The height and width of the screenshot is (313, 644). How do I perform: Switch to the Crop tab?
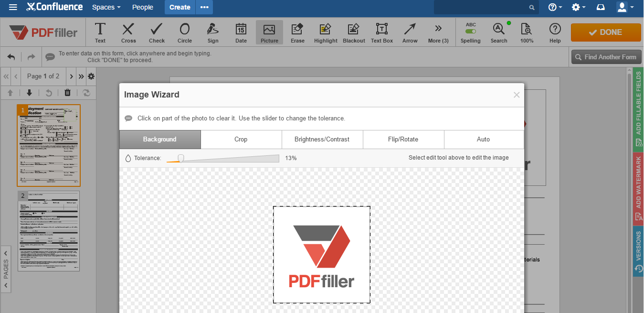click(x=241, y=140)
